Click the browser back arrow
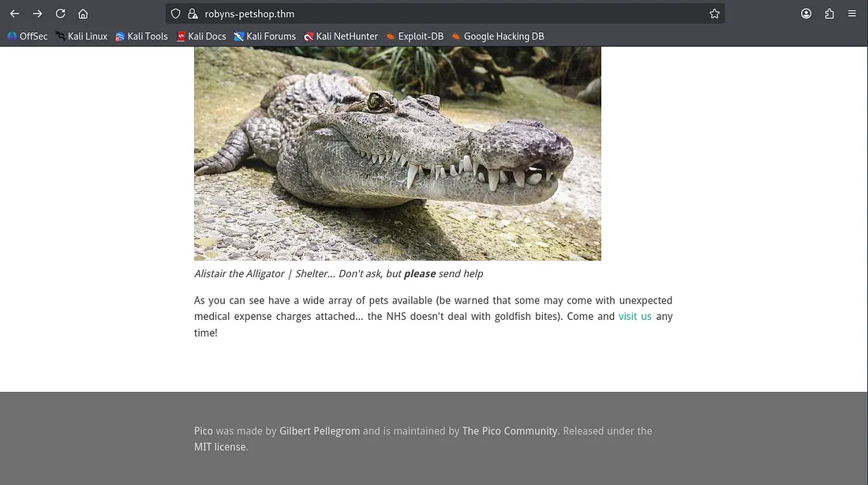 click(x=14, y=13)
